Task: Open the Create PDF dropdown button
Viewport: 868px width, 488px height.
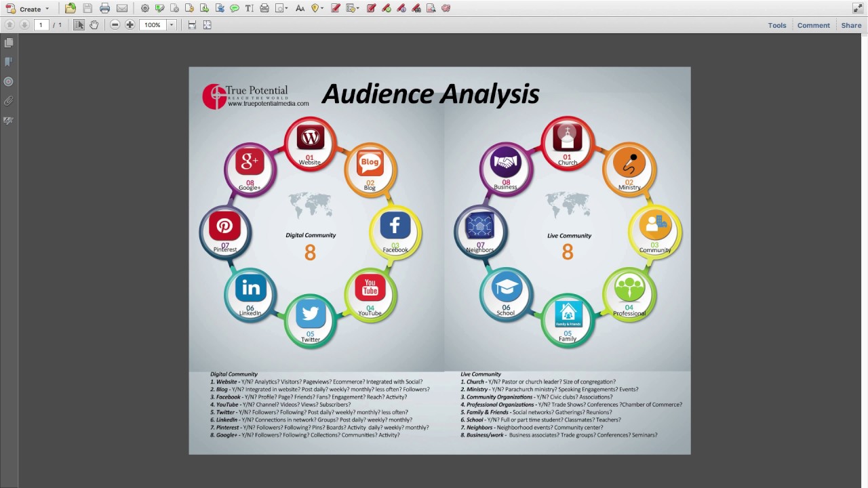Action: coord(27,9)
